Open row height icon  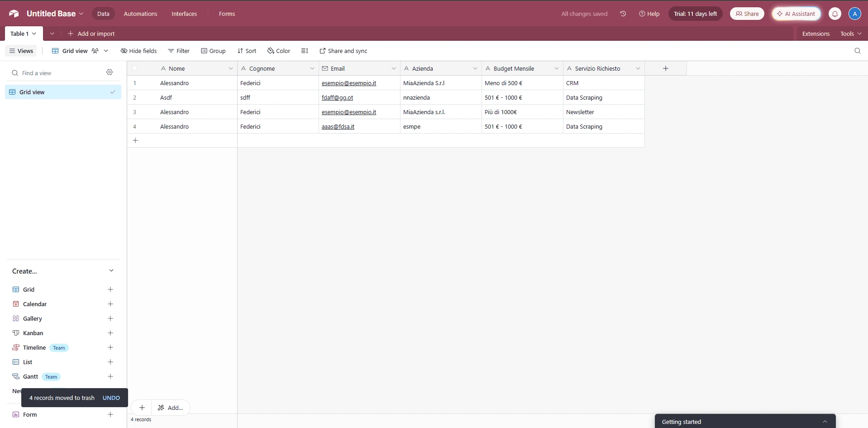(x=305, y=51)
